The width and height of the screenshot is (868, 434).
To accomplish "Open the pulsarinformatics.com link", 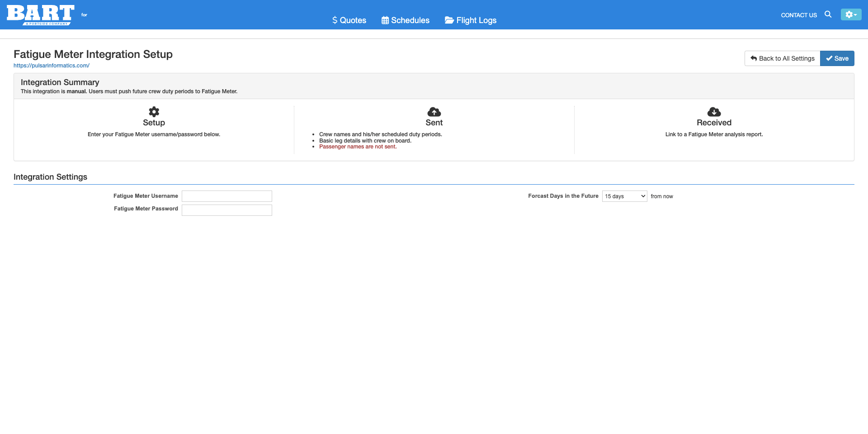I will tap(52, 66).
